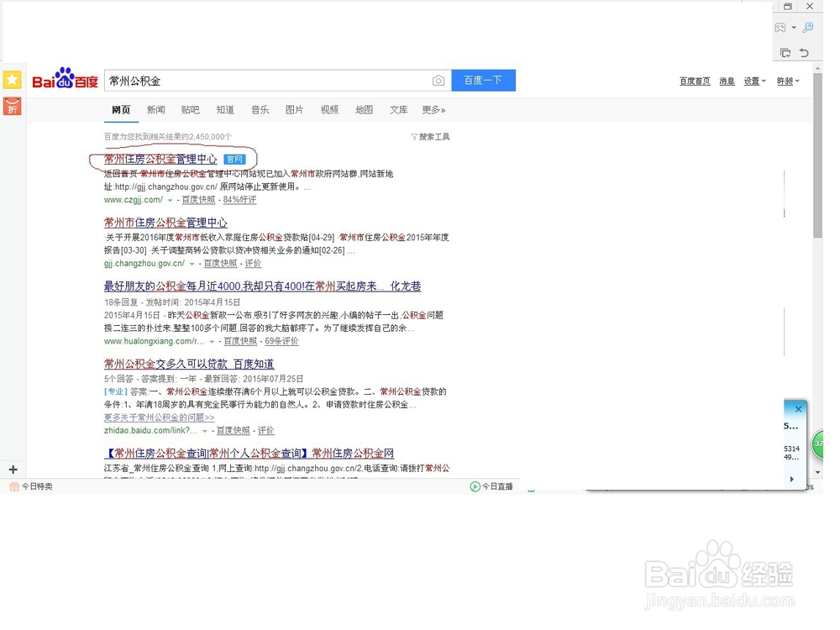The image size is (840, 630).
Task: Click the blue magnifier search icon
Action: 808,28
